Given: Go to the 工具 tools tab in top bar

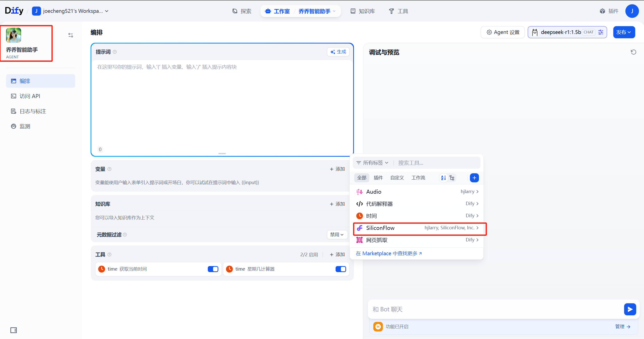Looking at the screenshot, I should pos(398,11).
